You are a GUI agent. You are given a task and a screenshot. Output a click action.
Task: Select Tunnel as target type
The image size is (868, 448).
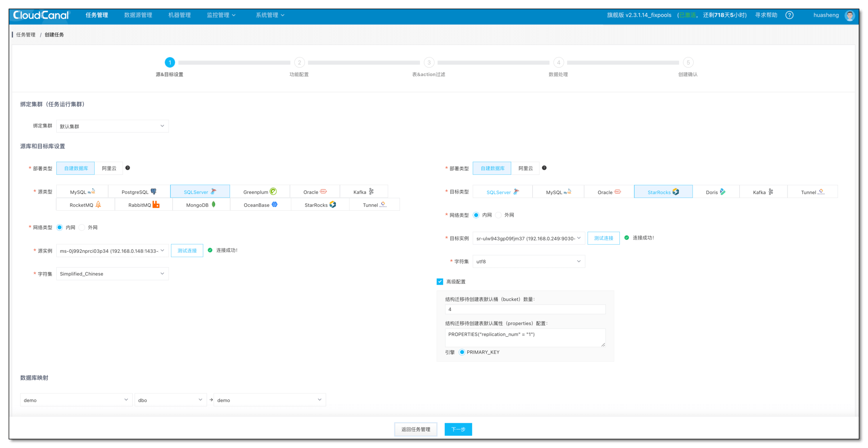pos(813,192)
